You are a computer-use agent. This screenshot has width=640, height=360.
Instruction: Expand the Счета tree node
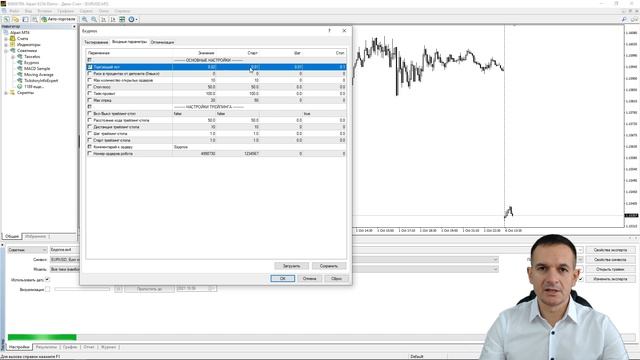pyautogui.click(x=6, y=38)
